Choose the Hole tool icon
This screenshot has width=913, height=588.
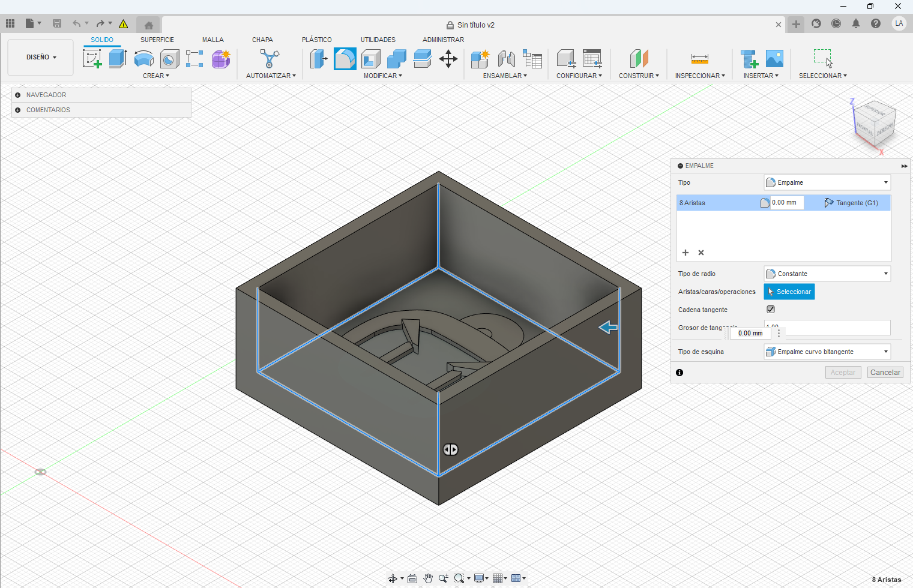point(170,59)
